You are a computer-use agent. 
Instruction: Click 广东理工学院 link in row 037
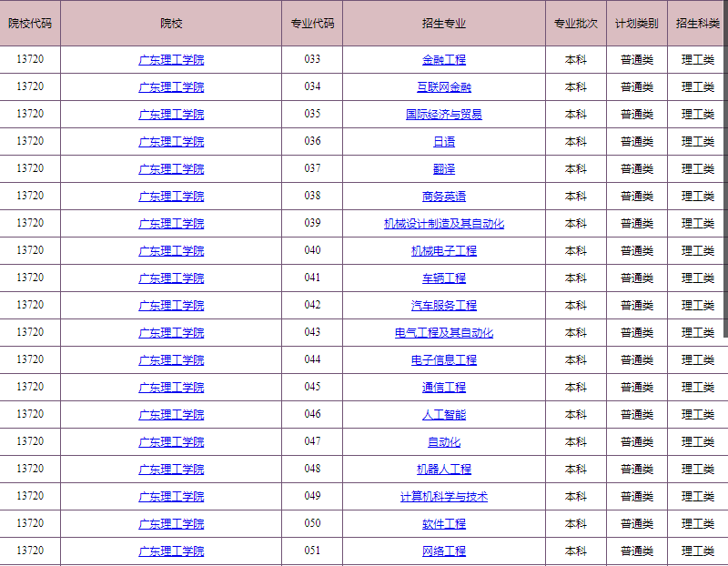click(171, 169)
